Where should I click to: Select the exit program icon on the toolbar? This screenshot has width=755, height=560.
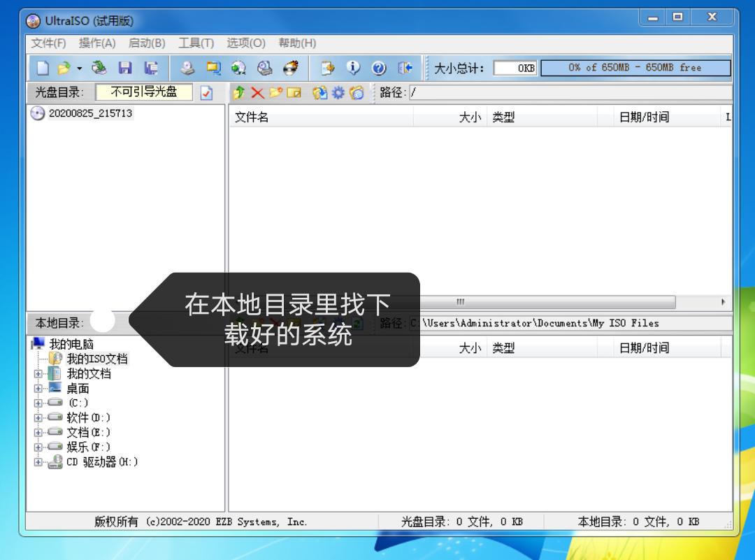click(x=406, y=69)
